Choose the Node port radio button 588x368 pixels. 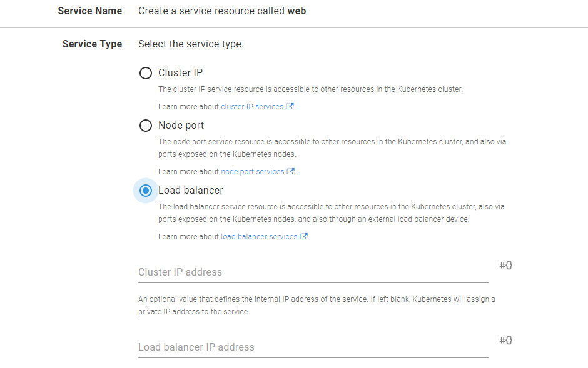pyautogui.click(x=146, y=126)
